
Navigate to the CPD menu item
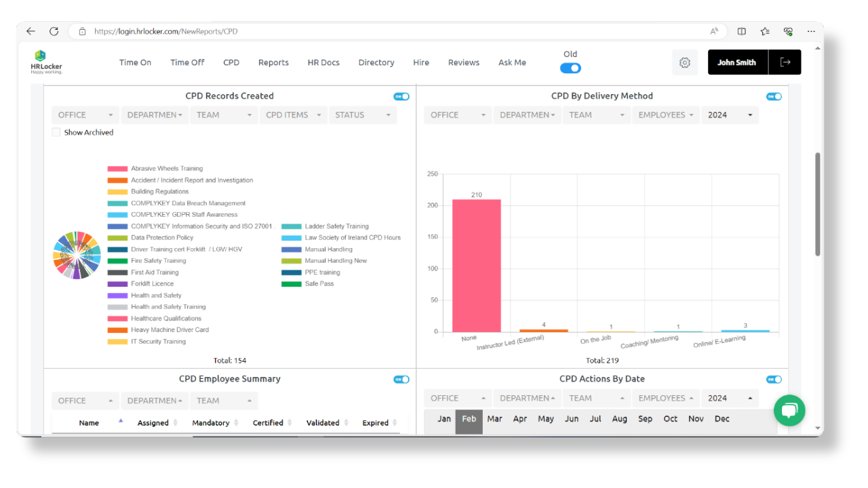pyautogui.click(x=231, y=62)
